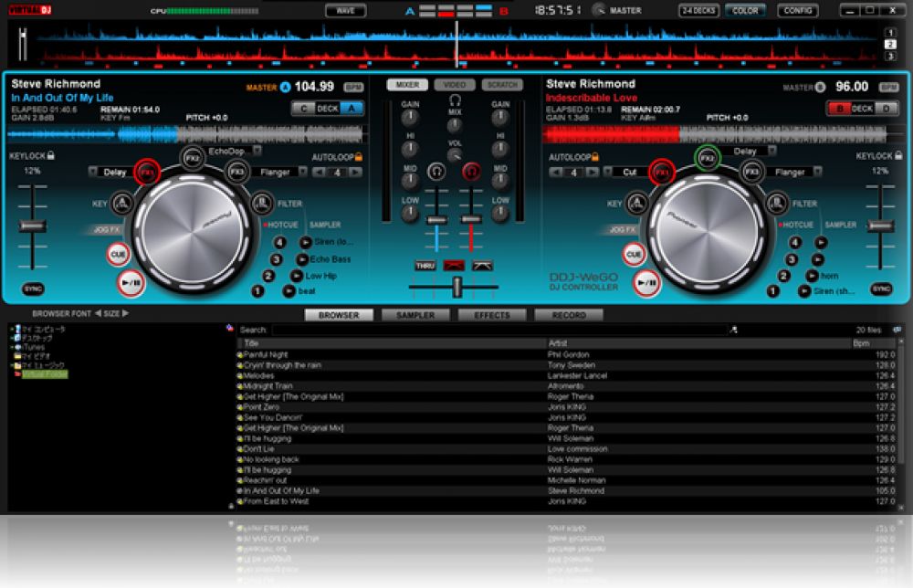Toggle the THRU crossfader mode

425,266
